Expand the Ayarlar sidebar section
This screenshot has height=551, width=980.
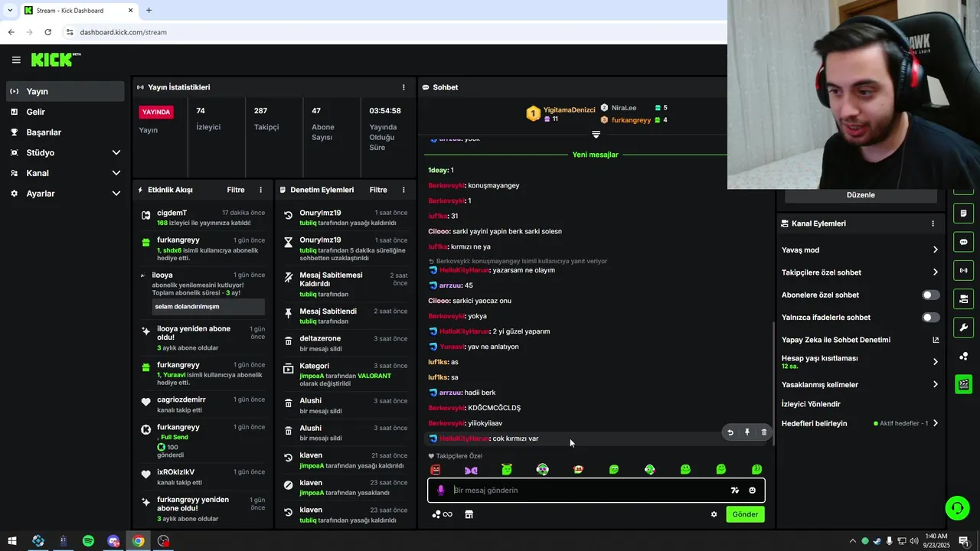[65, 194]
